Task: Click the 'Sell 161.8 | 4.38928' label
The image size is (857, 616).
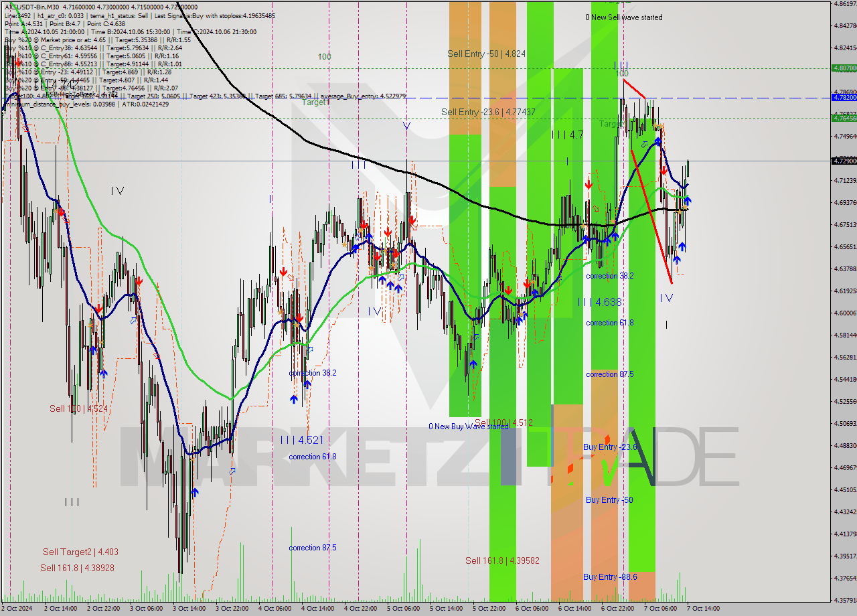Action: (x=77, y=568)
